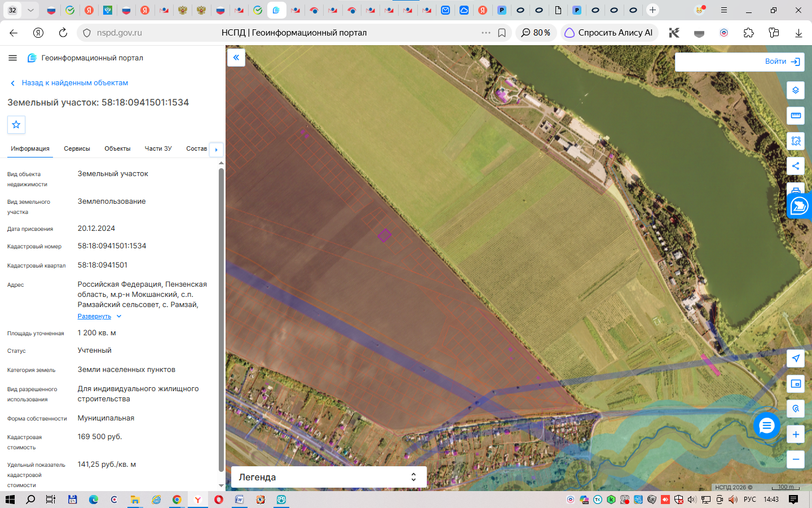The width and height of the screenshot is (812, 508).
Task: Zoom in on the map
Action: tap(796, 434)
